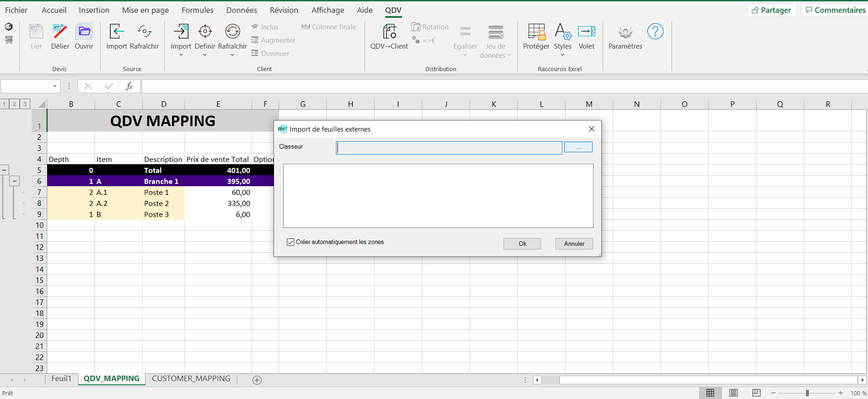
Task: Show outline level 2
Action: pyautogui.click(x=14, y=104)
